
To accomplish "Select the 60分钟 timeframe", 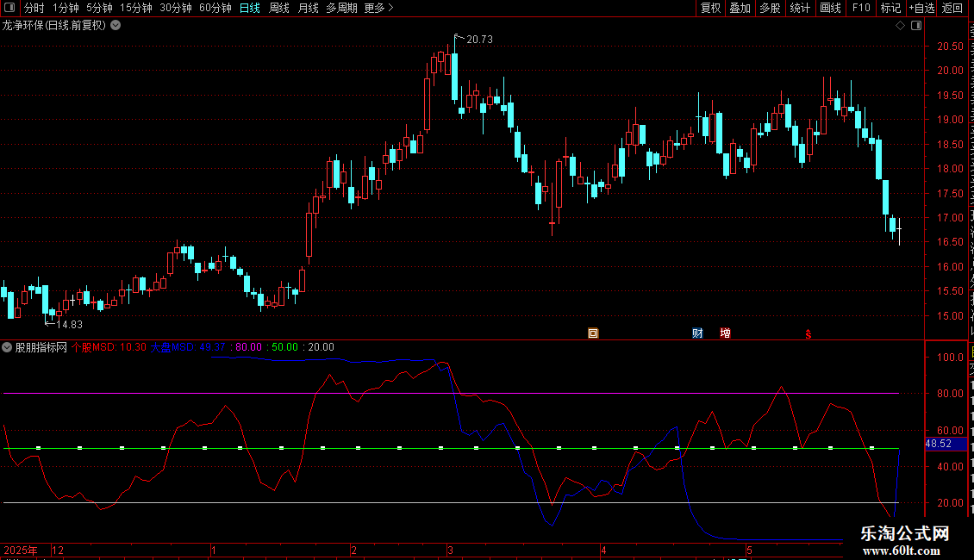I will [215, 8].
